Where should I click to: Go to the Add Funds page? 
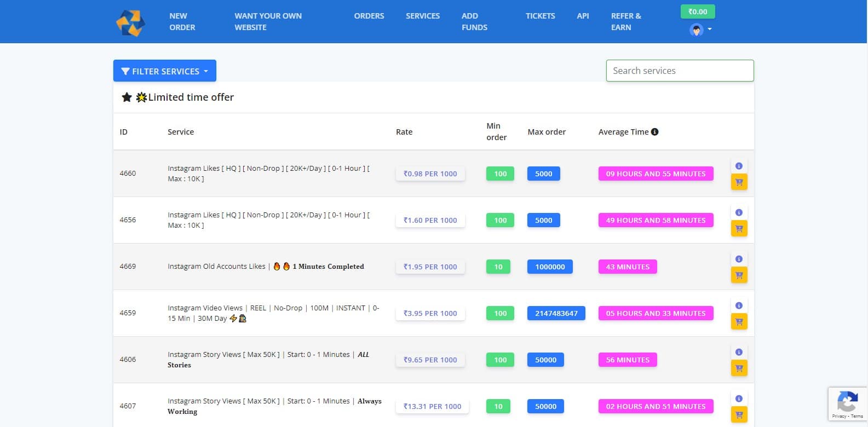[x=474, y=22]
